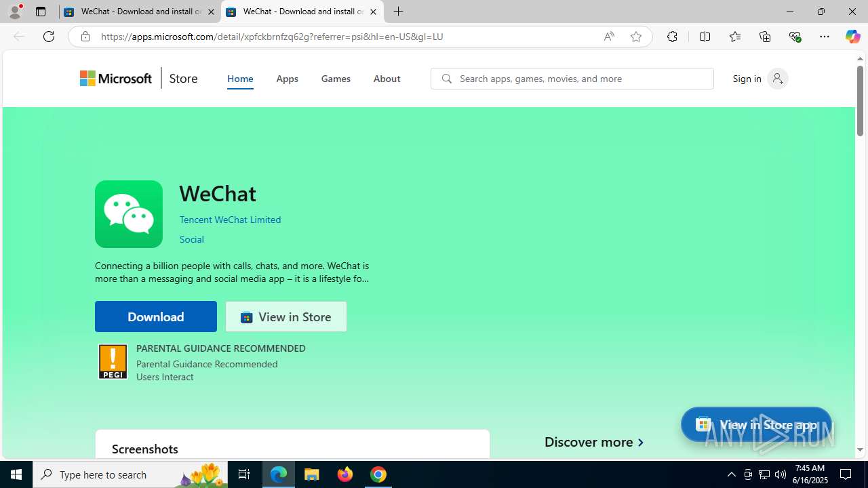The image size is (868, 488).
Task: Open Browser essentials icon
Action: point(795,37)
